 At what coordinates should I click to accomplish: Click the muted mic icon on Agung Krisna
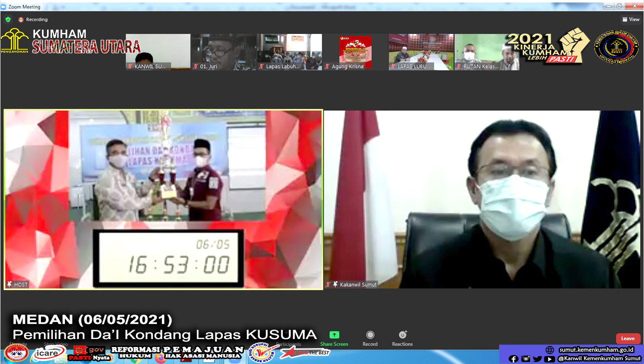[327, 66]
